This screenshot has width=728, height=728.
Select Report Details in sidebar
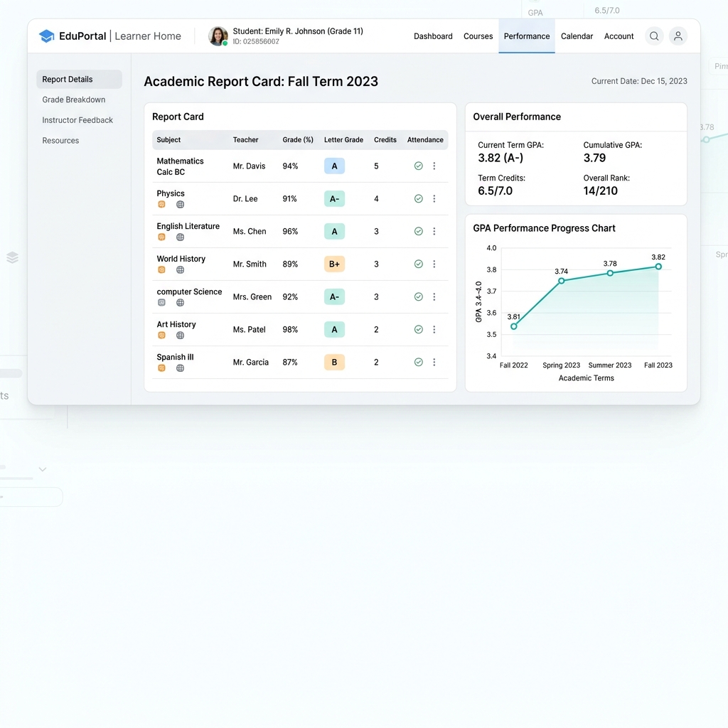pyautogui.click(x=80, y=80)
